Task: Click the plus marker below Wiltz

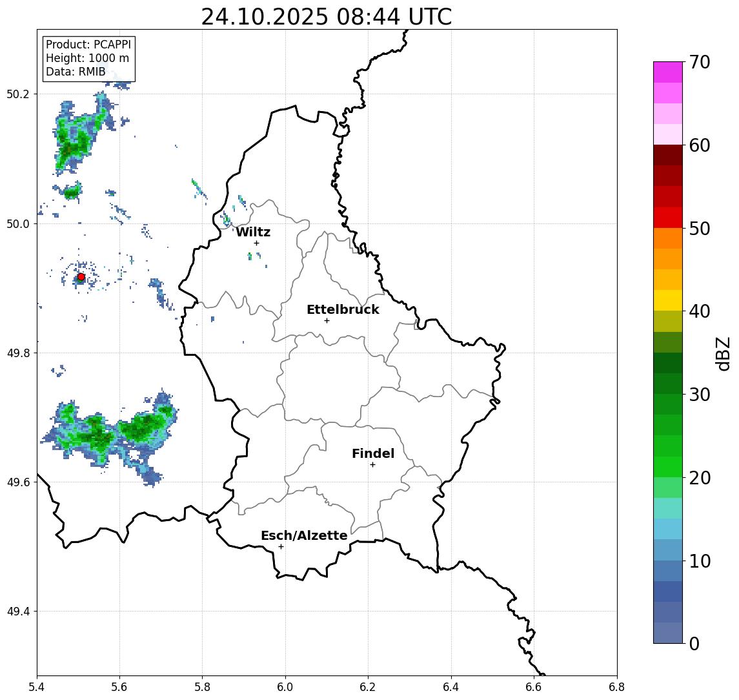Action: 256,243
